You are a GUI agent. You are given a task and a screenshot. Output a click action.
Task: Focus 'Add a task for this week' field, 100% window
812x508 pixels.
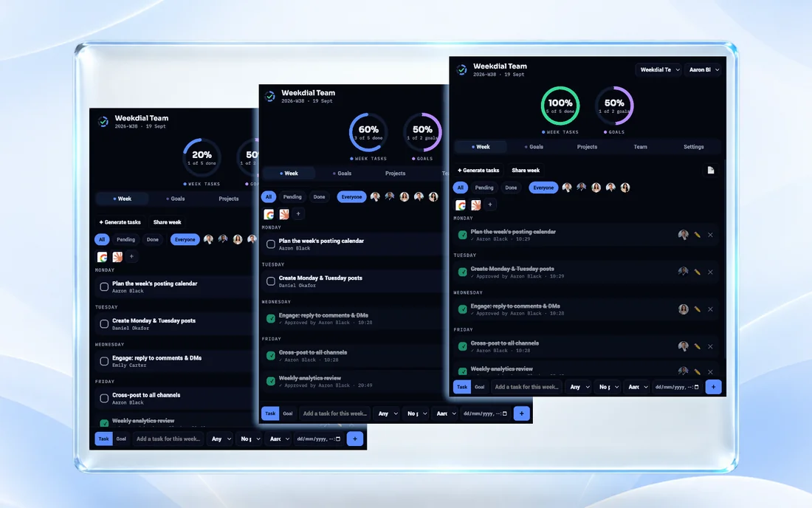pos(526,387)
